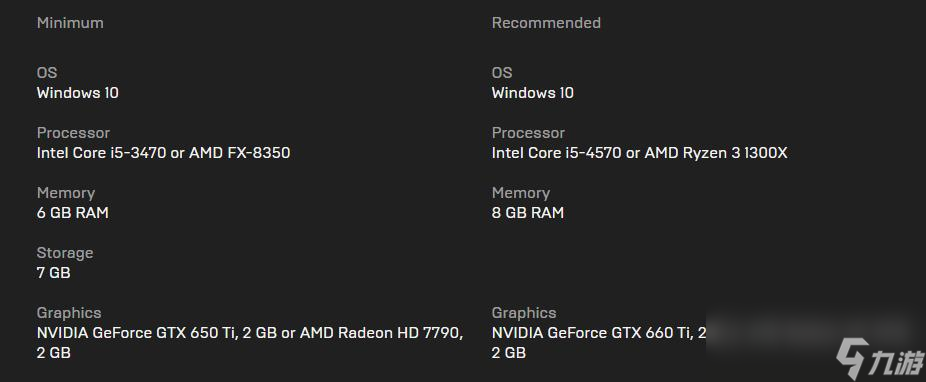Click the Minimum Processor label
Viewport: 926px width, 382px height.
point(73,133)
